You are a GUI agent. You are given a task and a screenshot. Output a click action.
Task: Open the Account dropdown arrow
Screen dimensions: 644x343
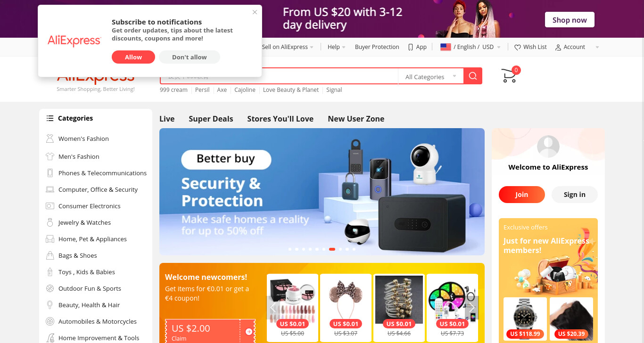point(597,47)
